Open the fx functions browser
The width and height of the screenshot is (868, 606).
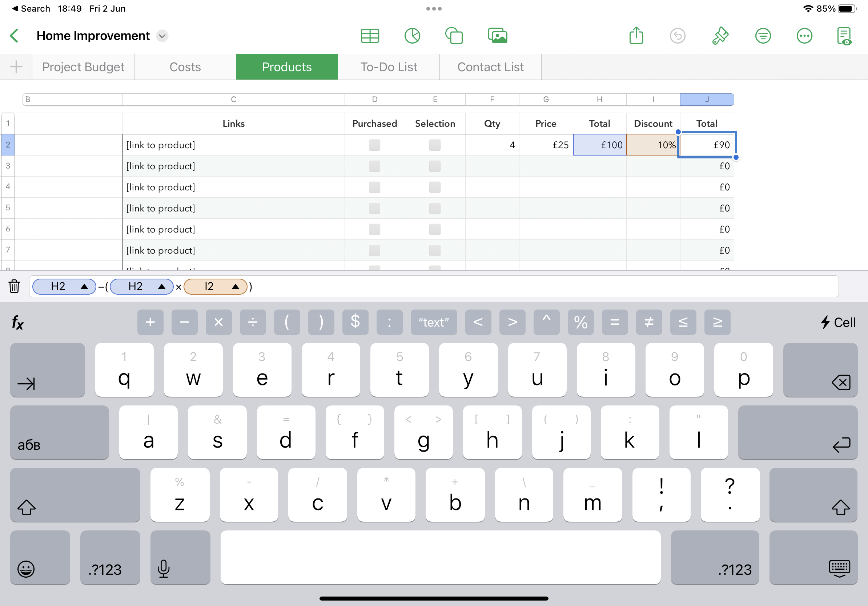point(17,322)
